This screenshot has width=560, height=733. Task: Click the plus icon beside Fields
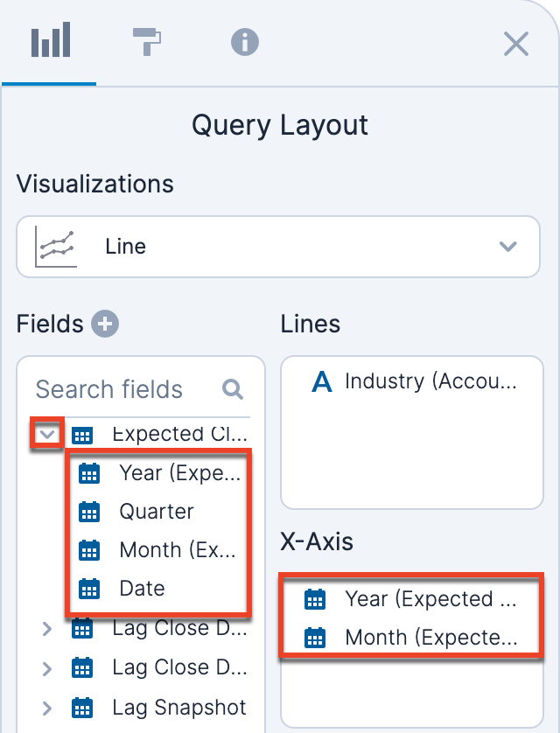coord(105,325)
